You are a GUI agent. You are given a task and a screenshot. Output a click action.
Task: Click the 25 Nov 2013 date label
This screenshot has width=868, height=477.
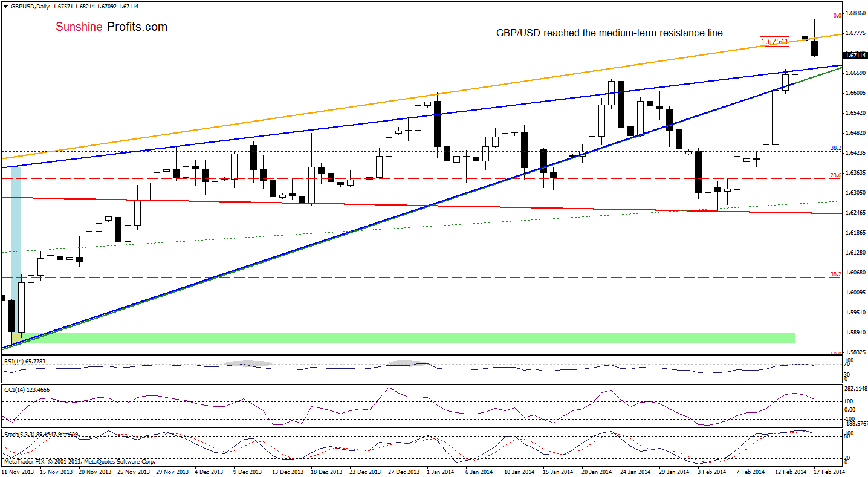click(x=134, y=471)
